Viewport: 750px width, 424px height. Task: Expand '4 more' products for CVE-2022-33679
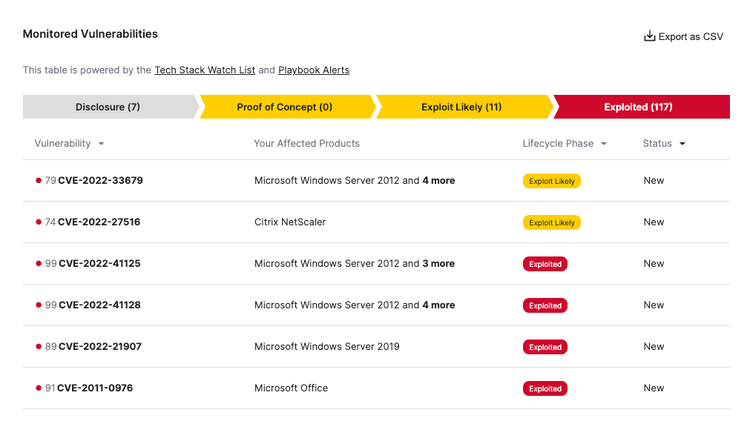[x=438, y=181]
